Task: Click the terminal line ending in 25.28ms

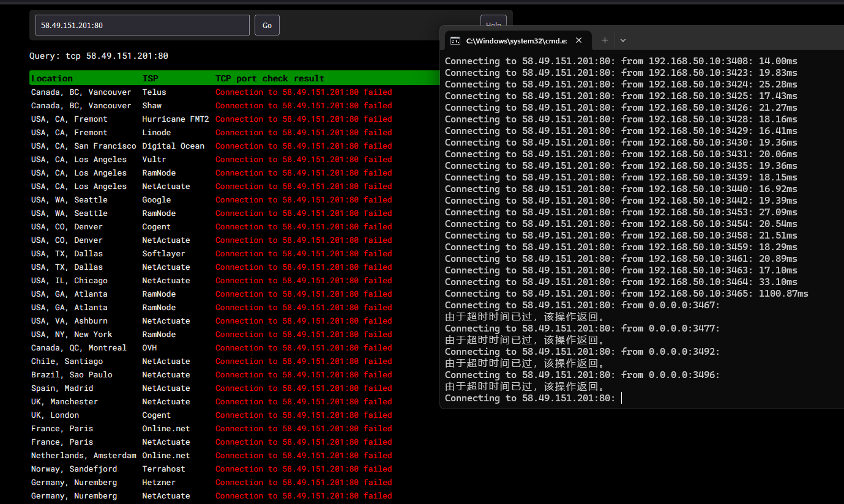Action: [x=621, y=84]
